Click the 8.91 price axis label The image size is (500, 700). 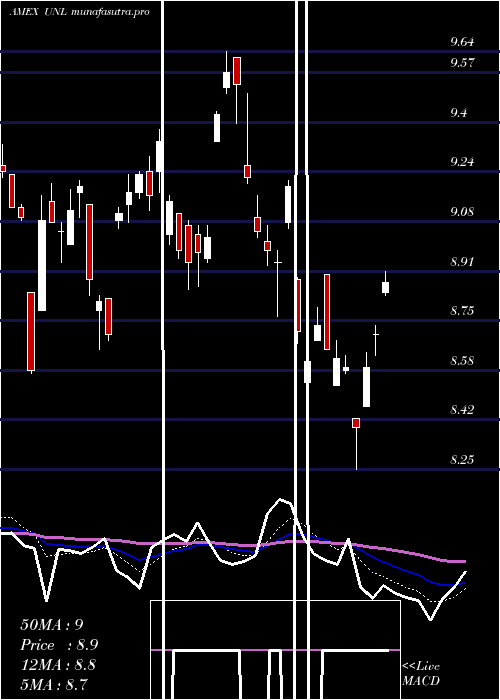462,262
